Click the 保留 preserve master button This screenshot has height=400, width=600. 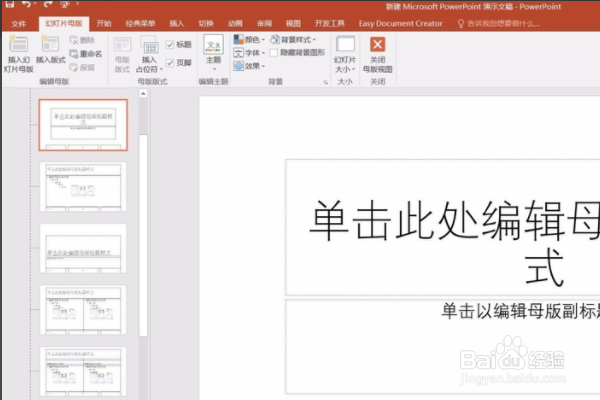pos(82,68)
